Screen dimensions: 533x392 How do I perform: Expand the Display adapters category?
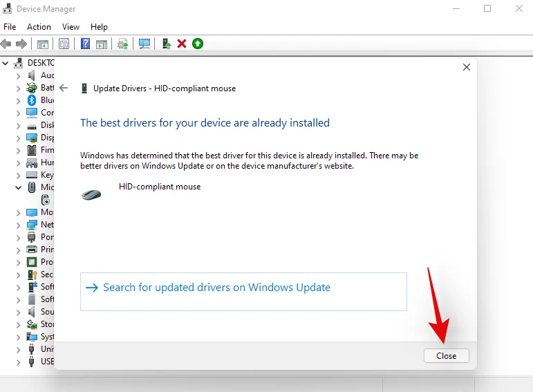point(19,138)
